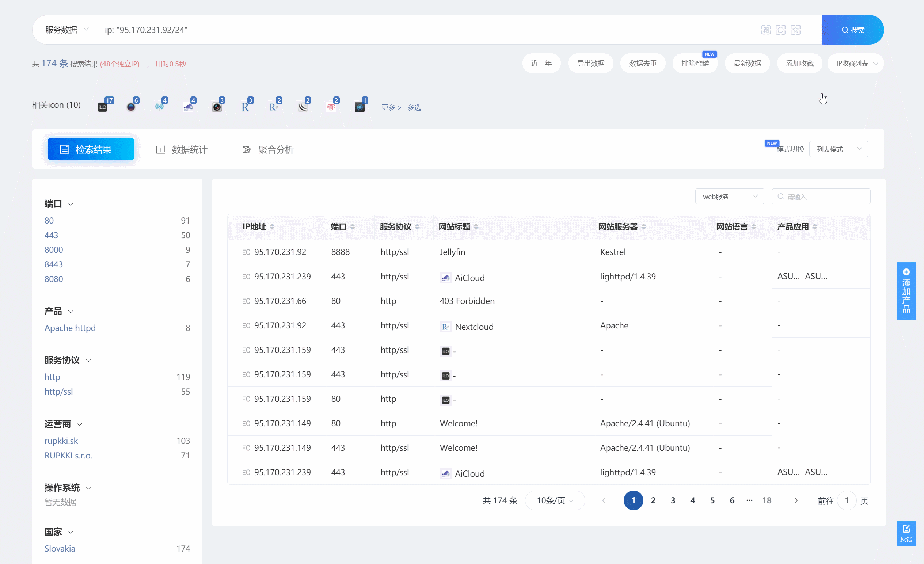
Task: Click the 导出数据 button
Action: click(x=591, y=63)
